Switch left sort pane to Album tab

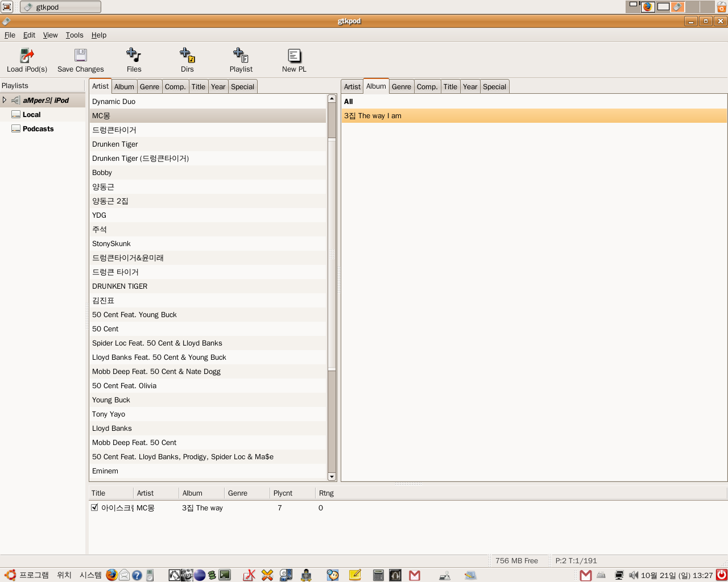click(x=124, y=86)
